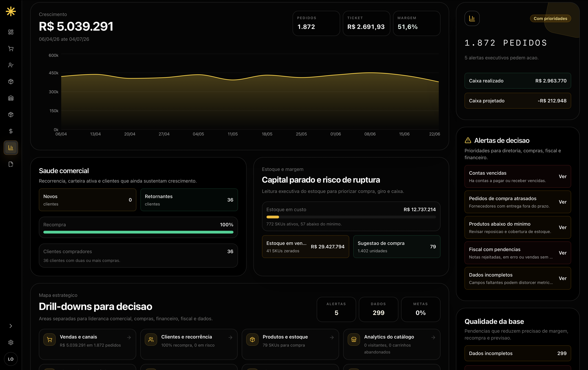This screenshot has height=370, width=588.
Task: Click Ver on Produtos abaixo do minimo
Action: 562,227
